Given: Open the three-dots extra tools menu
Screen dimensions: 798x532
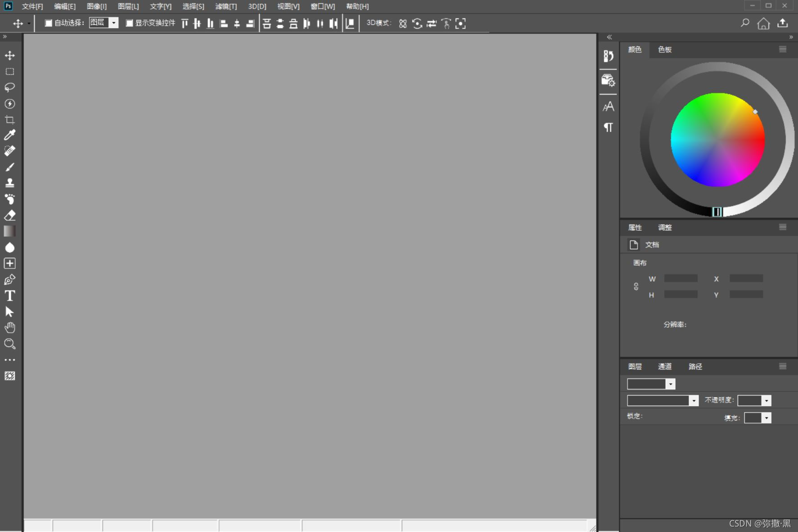Looking at the screenshot, I should (x=9, y=360).
